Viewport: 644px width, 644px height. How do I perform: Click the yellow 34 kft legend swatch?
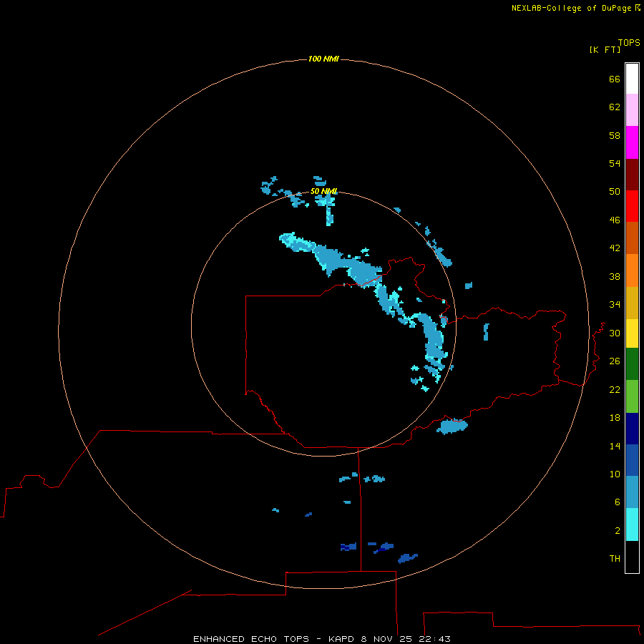[632, 333]
